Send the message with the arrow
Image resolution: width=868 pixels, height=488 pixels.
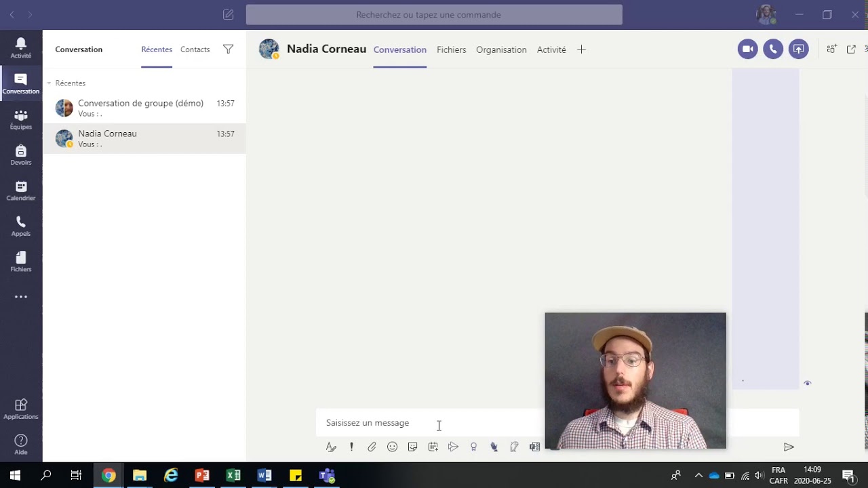coord(789,447)
